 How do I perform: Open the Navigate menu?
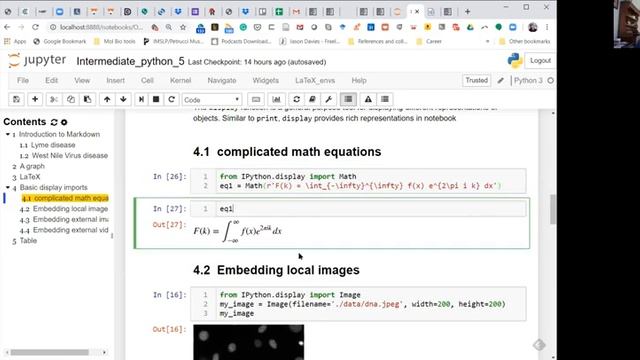pos(222,80)
